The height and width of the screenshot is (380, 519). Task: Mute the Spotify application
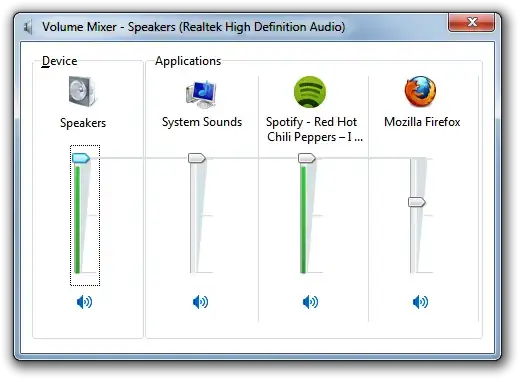[310, 302]
